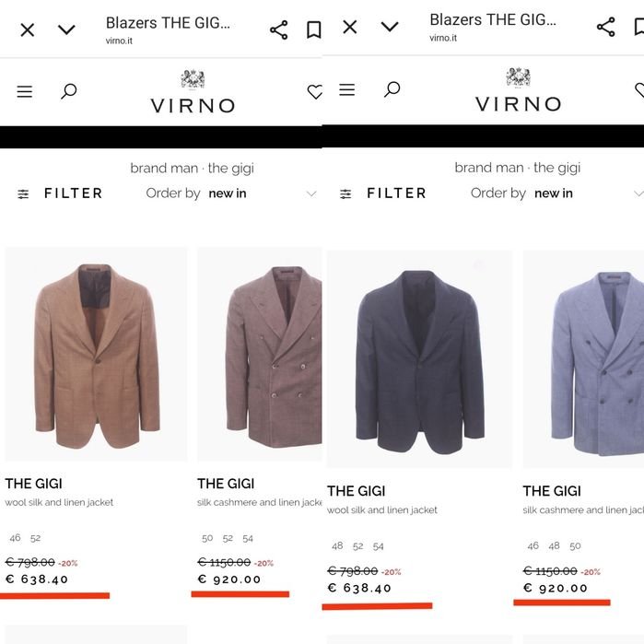Expand right browser bar down chevron
This screenshot has width=644, height=644.
[x=390, y=27]
